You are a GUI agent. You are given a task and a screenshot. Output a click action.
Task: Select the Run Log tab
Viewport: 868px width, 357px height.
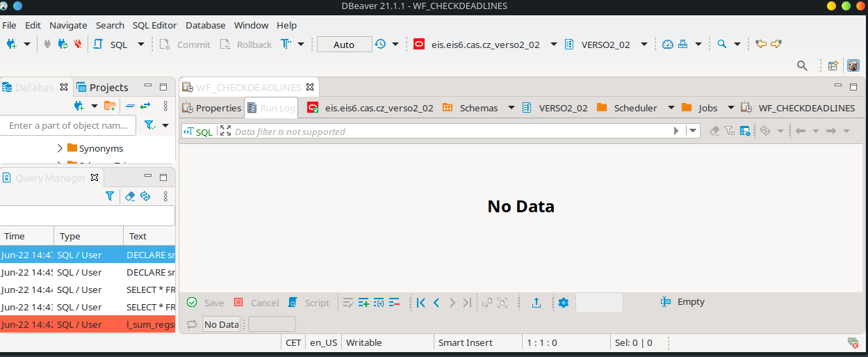click(272, 108)
